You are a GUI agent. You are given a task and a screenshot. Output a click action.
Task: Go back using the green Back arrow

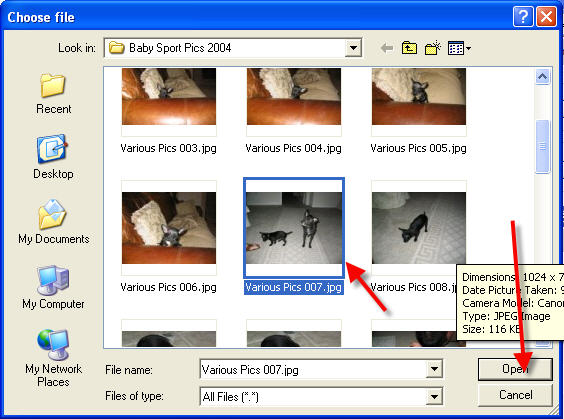click(x=387, y=48)
